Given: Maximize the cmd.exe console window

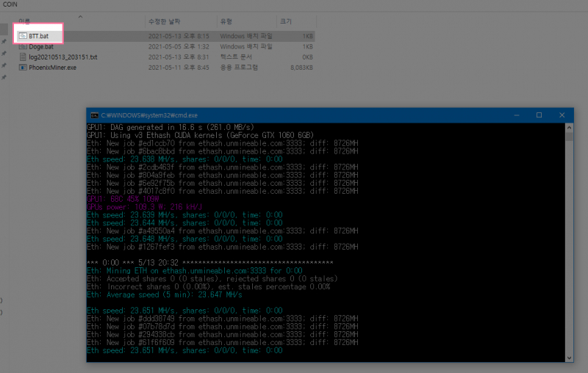Looking at the screenshot, I should tap(539, 115).
